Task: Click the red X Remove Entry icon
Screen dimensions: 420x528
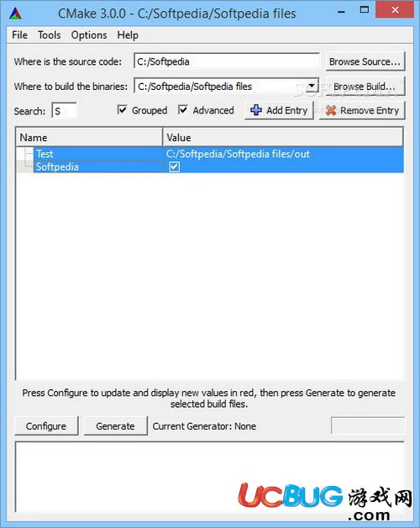Action: pos(331,110)
